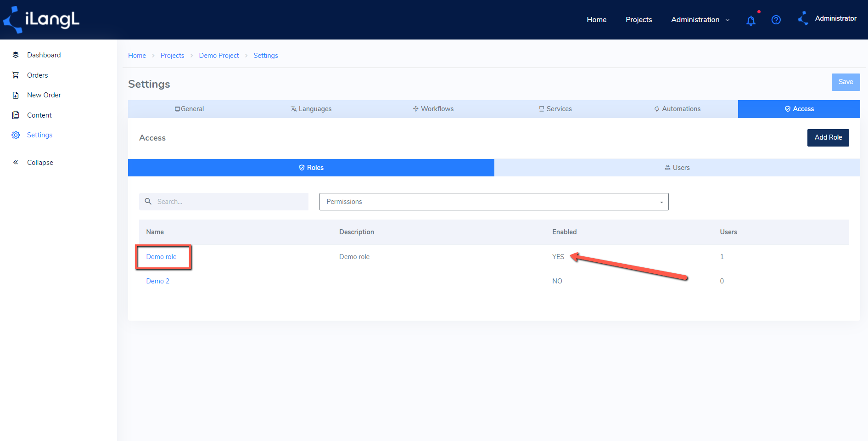Click Projects in the breadcrumb

click(172, 56)
